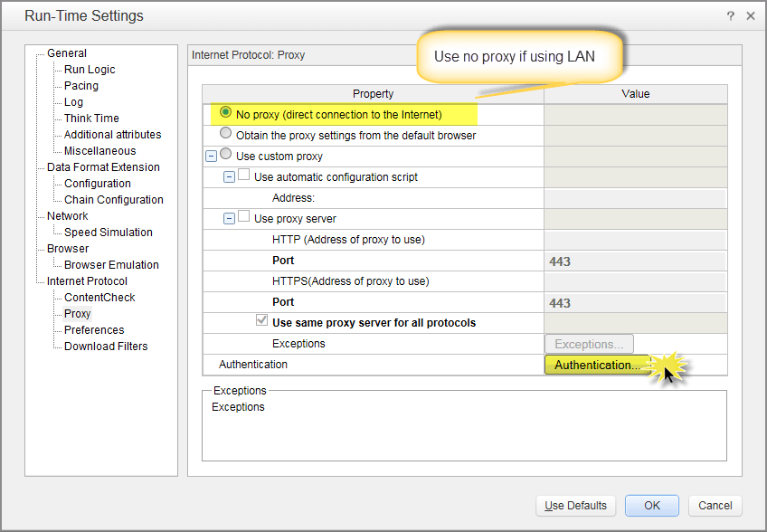Toggle Use same proxy server for all protocols
The width and height of the screenshot is (767, 532).
coord(262,322)
